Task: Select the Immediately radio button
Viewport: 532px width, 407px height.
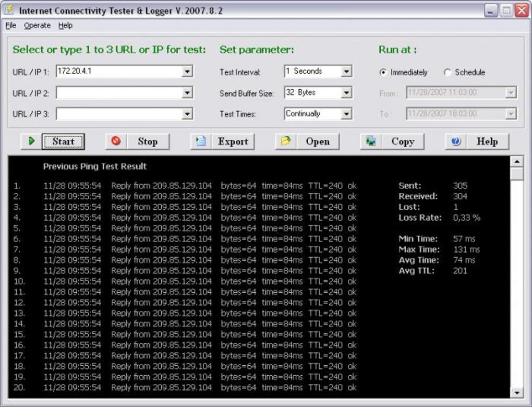Action: [384, 72]
